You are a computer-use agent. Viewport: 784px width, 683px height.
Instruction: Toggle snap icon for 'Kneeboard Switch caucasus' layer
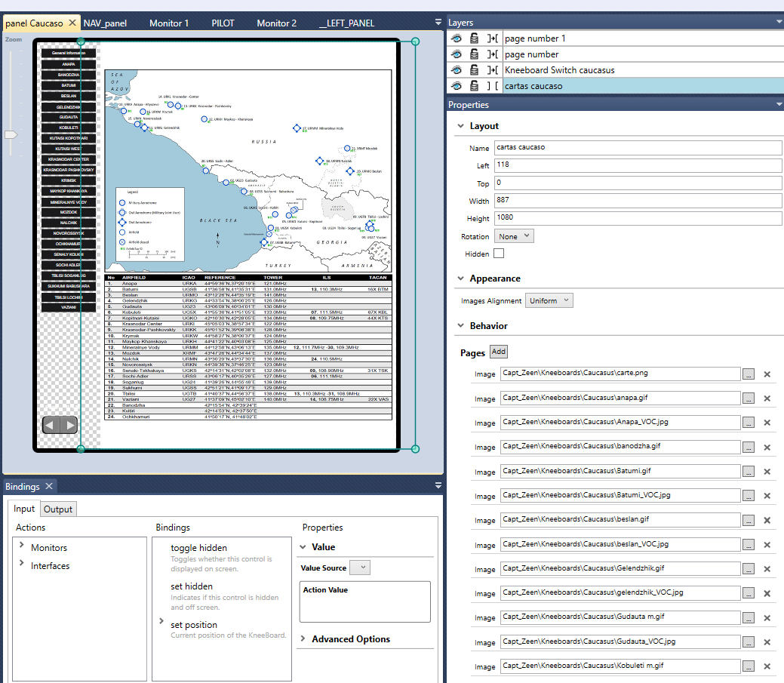[x=493, y=70]
